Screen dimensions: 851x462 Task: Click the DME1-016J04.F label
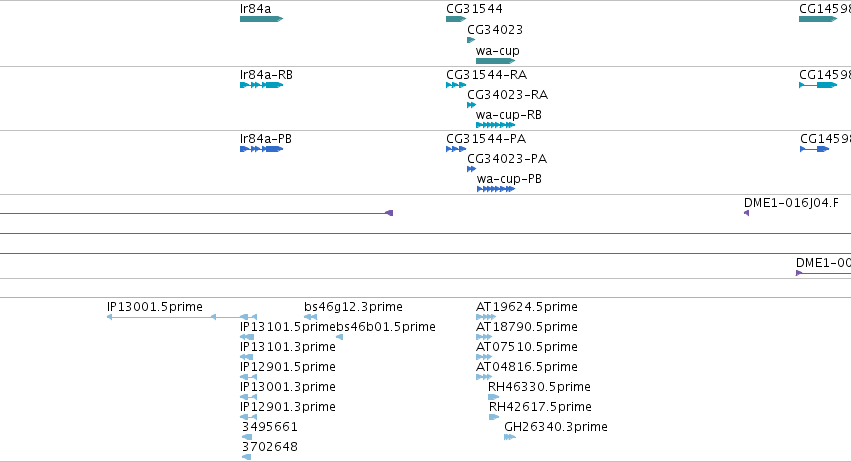791,202
